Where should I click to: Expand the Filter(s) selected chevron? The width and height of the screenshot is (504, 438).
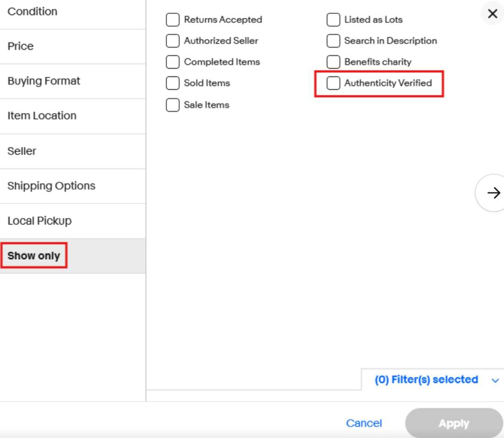[495, 380]
